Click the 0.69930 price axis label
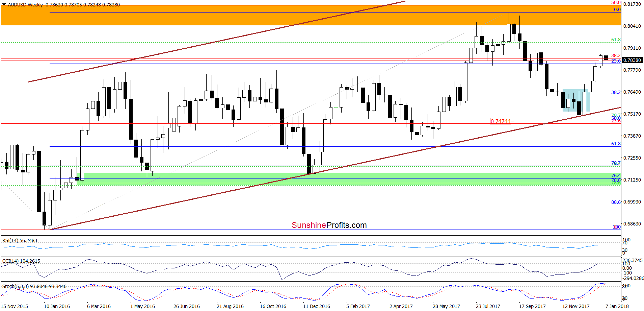 point(632,202)
